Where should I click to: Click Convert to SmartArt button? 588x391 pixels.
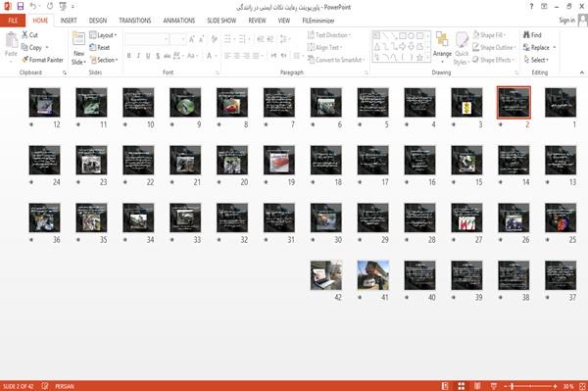[x=336, y=60]
